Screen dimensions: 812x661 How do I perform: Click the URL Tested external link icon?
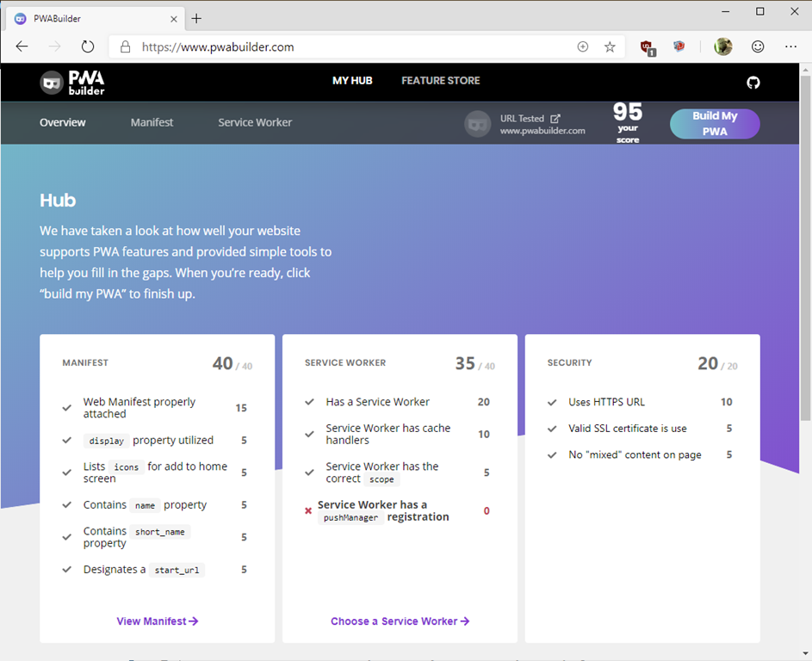tap(555, 119)
